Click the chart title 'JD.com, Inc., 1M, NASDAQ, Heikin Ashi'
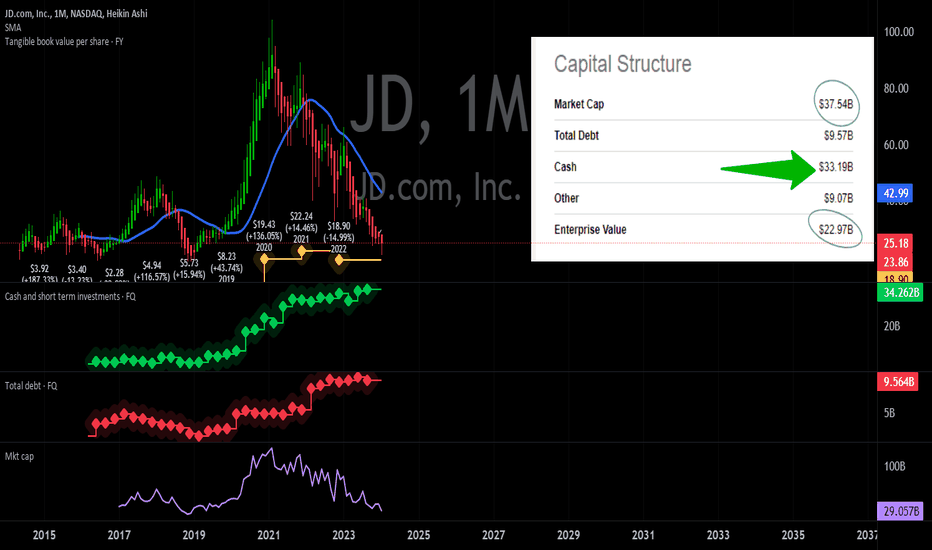Screen dimensions: 932x550 point(76,13)
